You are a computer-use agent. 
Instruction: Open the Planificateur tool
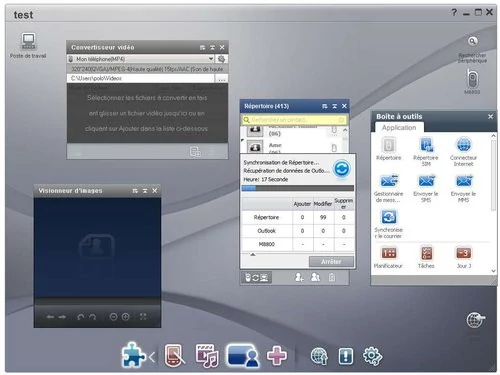[x=388, y=257]
